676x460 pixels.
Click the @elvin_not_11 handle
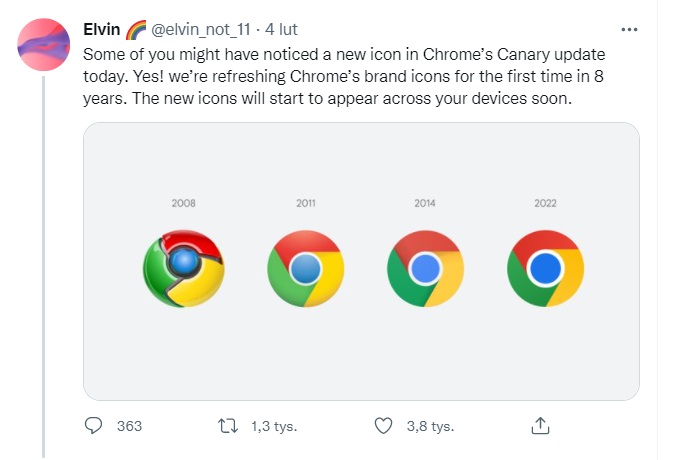pos(200,30)
